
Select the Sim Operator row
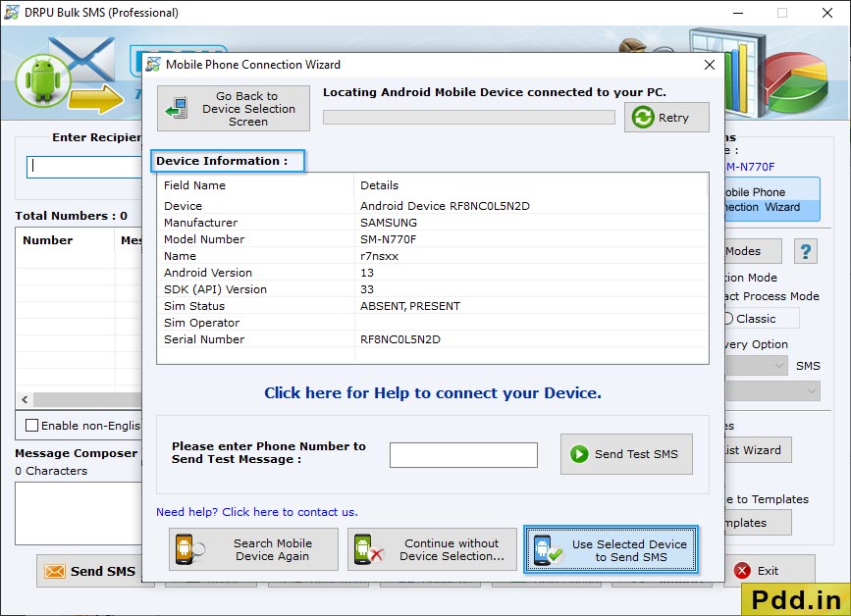(432, 323)
